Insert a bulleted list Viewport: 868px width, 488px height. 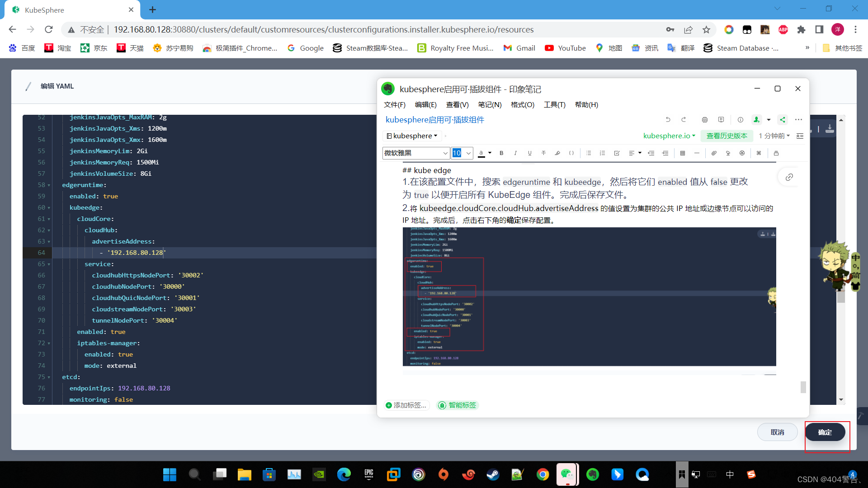click(589, 153)
